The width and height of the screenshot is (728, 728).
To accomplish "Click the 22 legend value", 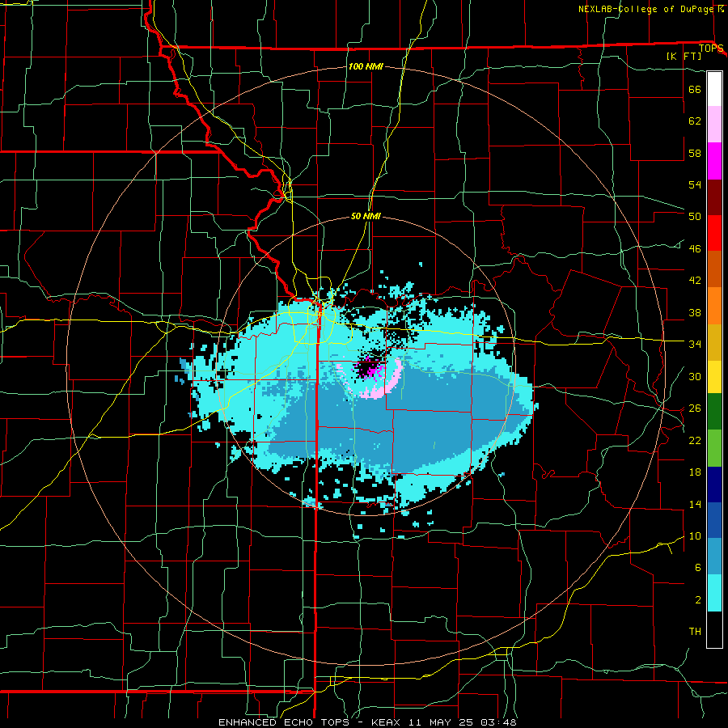I will pyautogui.click(x=695, y=440).
